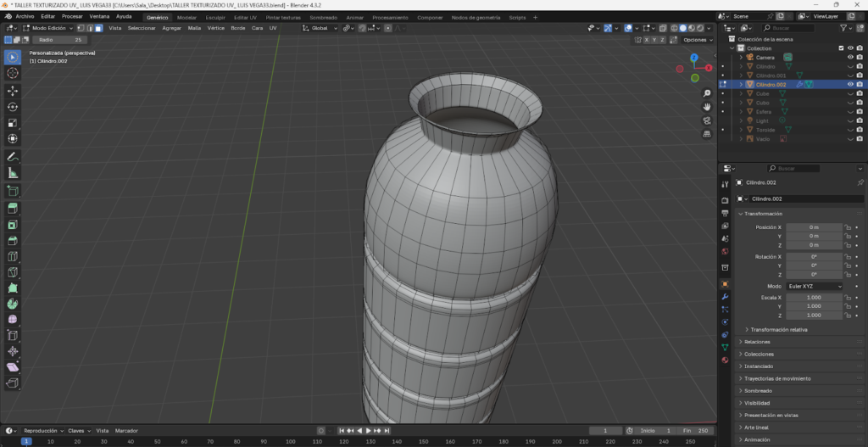Open the Modifiers wrench properties tab

(726, 297)
